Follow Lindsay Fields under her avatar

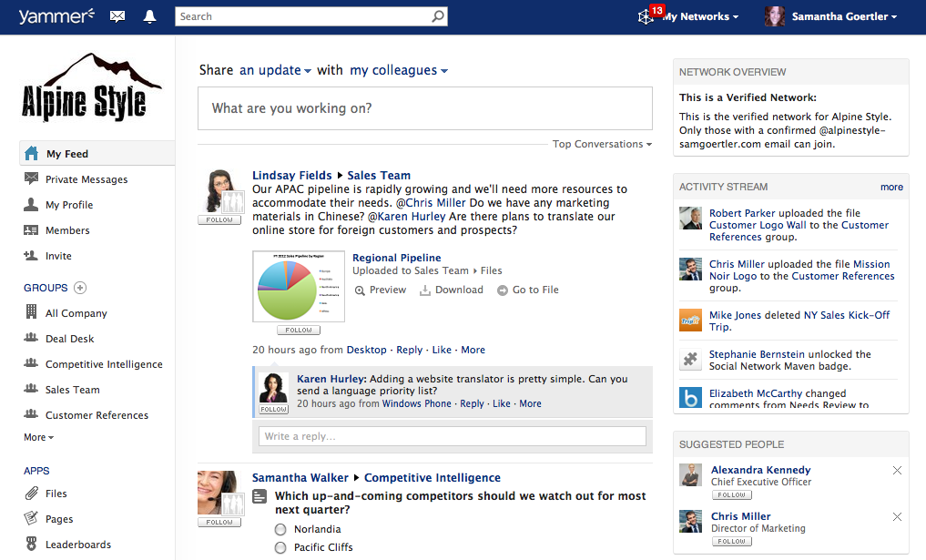(x=219, y=219)
